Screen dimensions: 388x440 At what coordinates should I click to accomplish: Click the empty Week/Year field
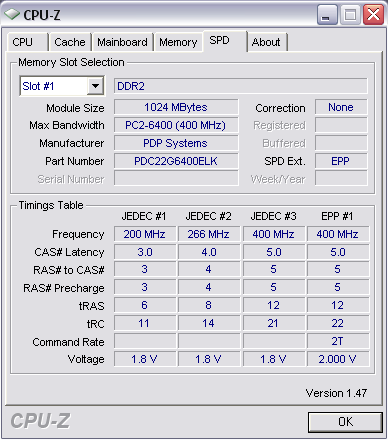(x=341, y=178)
